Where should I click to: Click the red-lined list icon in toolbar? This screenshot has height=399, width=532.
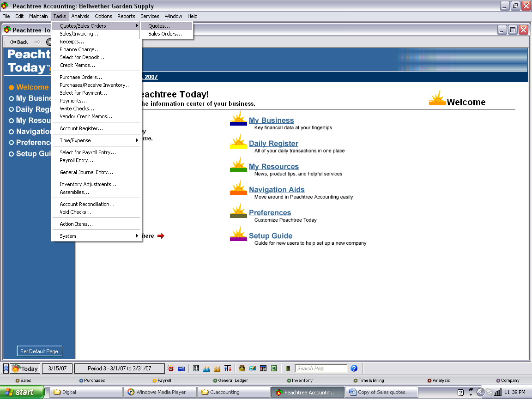263,369
